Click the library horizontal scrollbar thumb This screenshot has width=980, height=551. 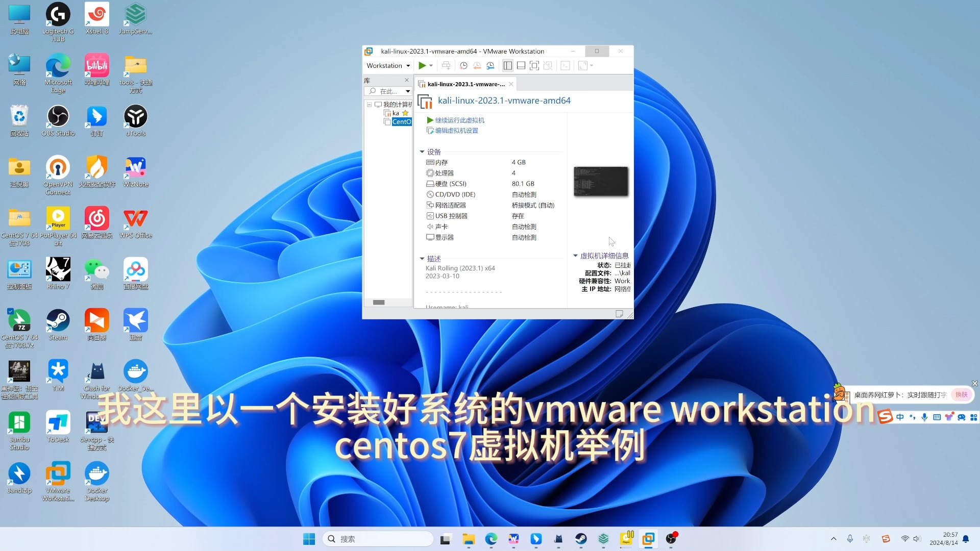[x=379, y=303]
